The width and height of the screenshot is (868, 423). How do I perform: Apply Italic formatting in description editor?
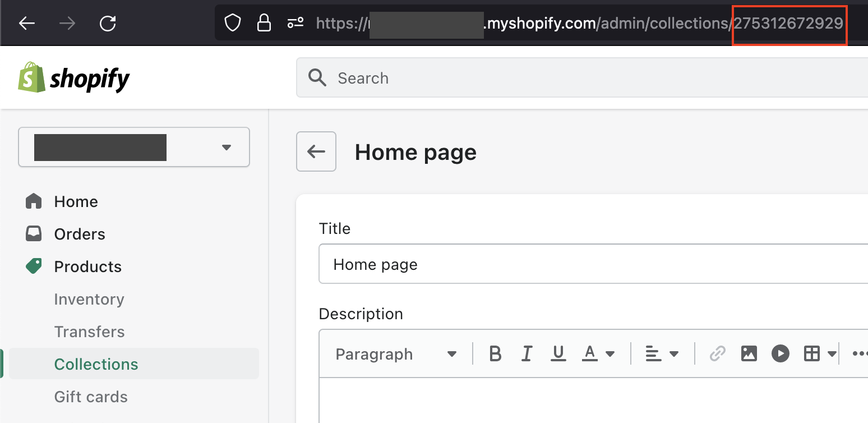tap(527, 354)
